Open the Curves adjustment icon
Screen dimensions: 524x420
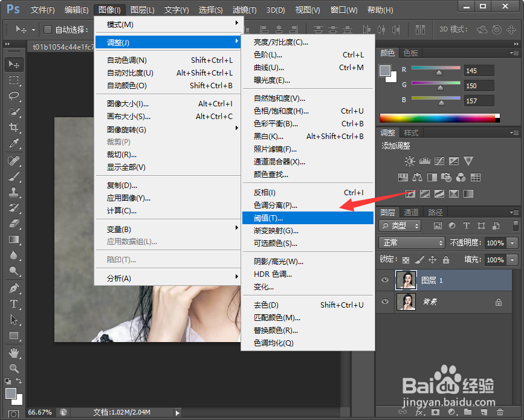pyautogui.click(x=439, y=161)
